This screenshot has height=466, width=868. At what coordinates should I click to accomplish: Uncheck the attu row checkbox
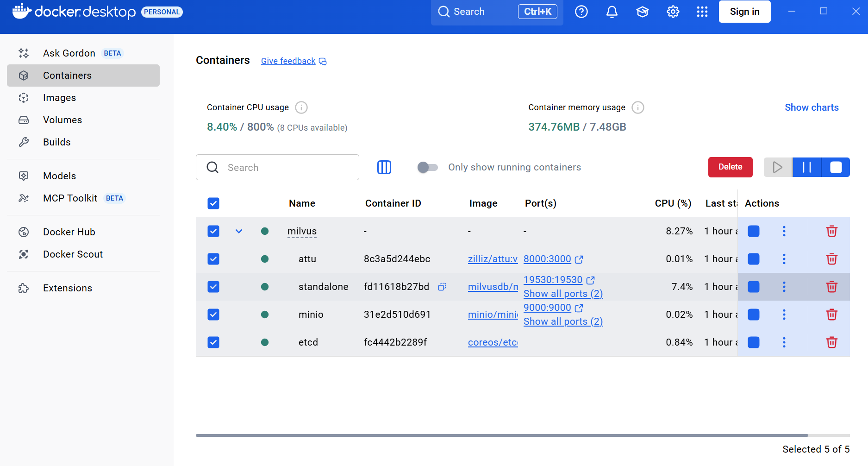click(213, 259)
